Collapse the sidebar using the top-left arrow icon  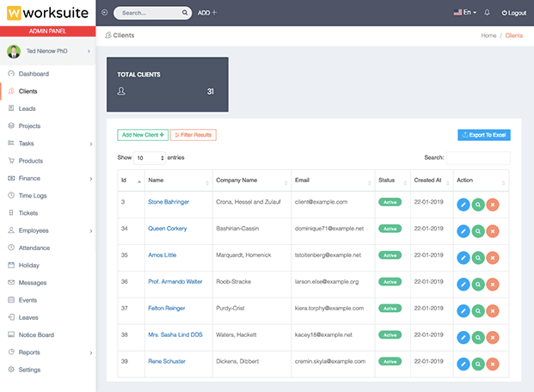pyautogui.click(x=105, y=13)
